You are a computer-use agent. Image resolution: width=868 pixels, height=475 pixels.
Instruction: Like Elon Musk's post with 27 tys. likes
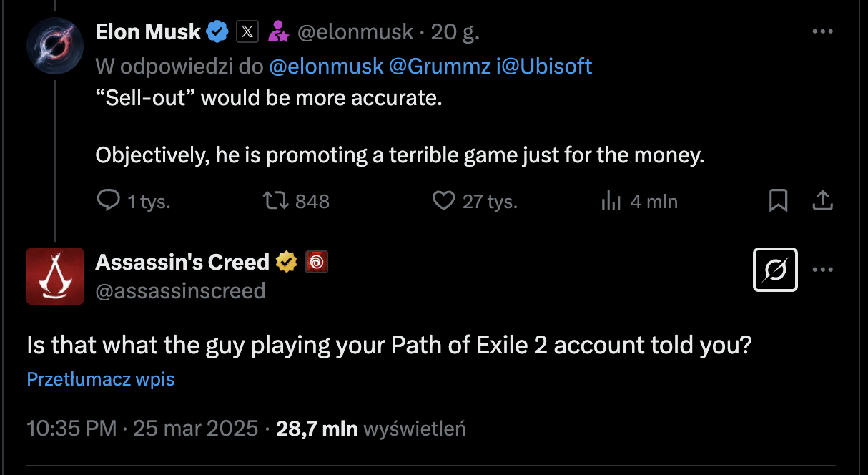coord(444,201)
